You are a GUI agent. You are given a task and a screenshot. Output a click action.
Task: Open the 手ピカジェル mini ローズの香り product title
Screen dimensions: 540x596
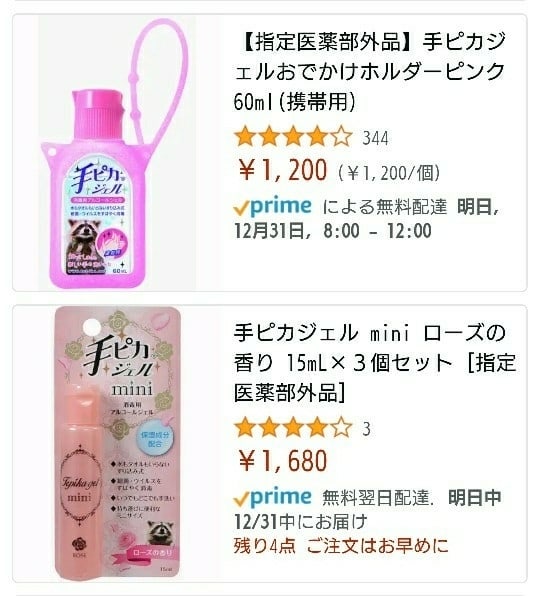coord(375,362)
